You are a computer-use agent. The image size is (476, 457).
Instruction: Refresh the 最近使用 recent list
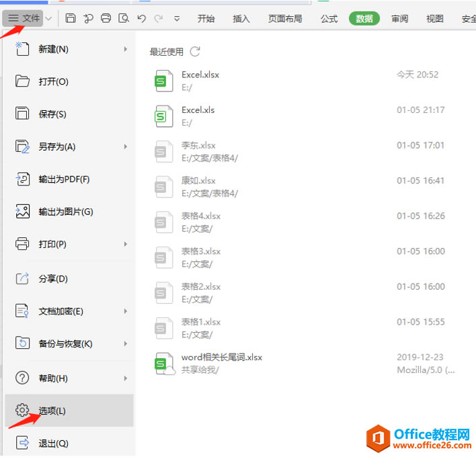pyautogui.click(x=195, y=52)
